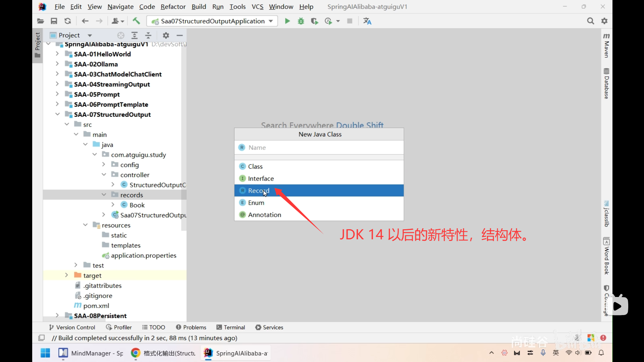This screenshot has width=644, height=362.
Task: Open the Refactor menu
Action: pos(173,7)
